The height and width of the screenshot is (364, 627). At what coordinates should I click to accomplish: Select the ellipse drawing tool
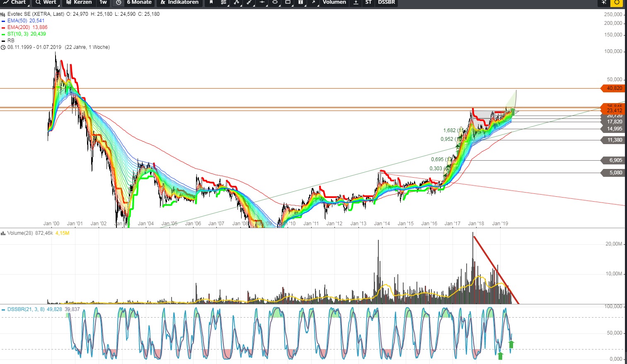coord(275,2)
